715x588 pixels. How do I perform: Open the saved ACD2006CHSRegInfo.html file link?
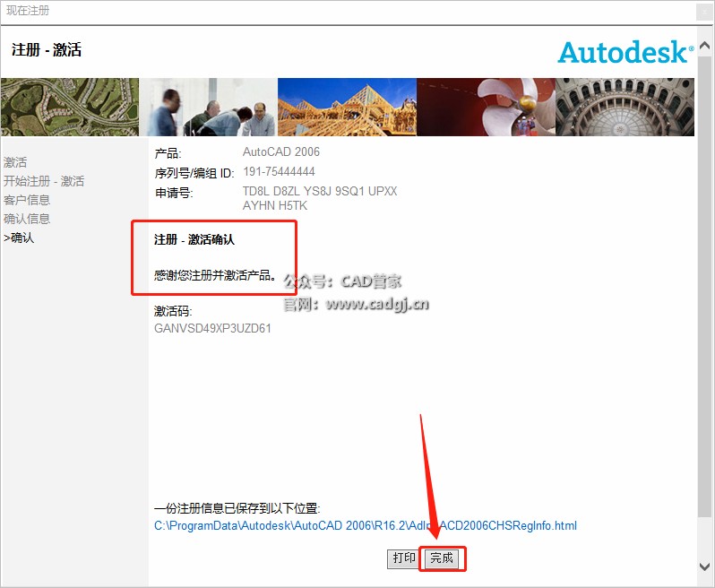point(366,526)
